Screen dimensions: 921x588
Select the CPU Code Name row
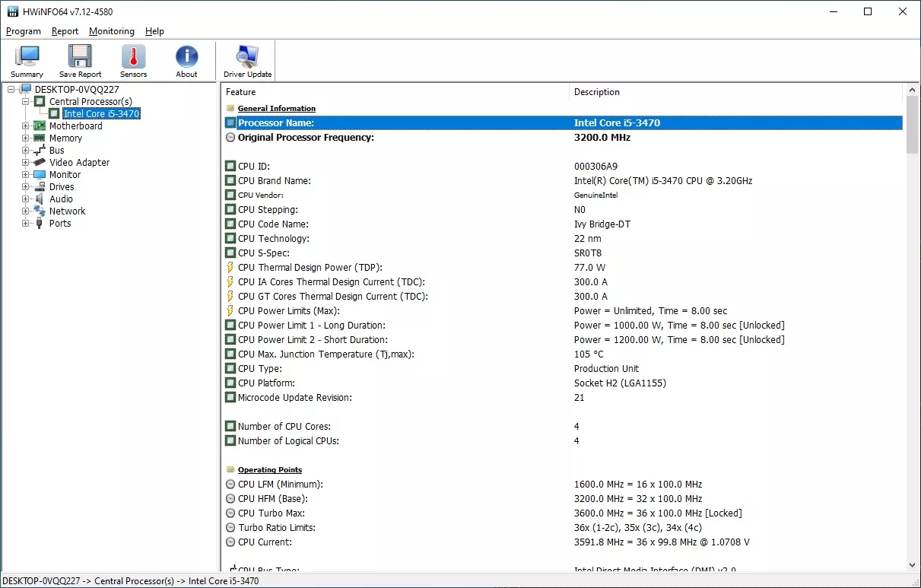click(x=562, y=224)
